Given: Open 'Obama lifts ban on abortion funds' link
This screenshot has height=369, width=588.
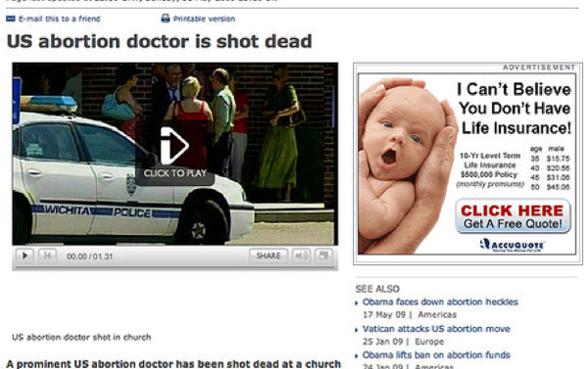Looking at the screenshot, I should click(436, 354).
